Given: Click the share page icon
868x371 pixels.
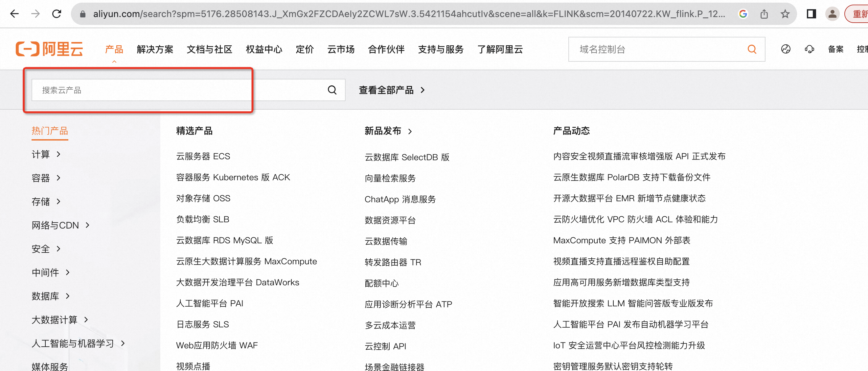Looking at the screenshot, I should coord(764,14).
